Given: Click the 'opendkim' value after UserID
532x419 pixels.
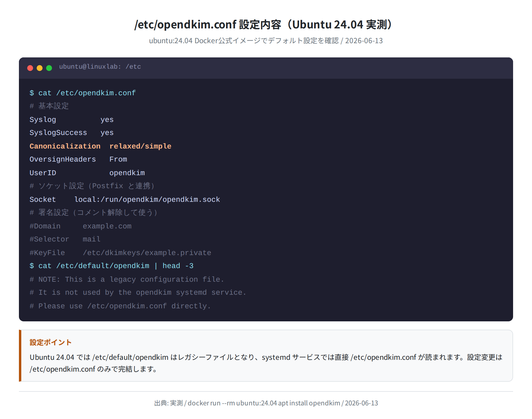Looking at the screenshot, I should (x=127, y=173).
